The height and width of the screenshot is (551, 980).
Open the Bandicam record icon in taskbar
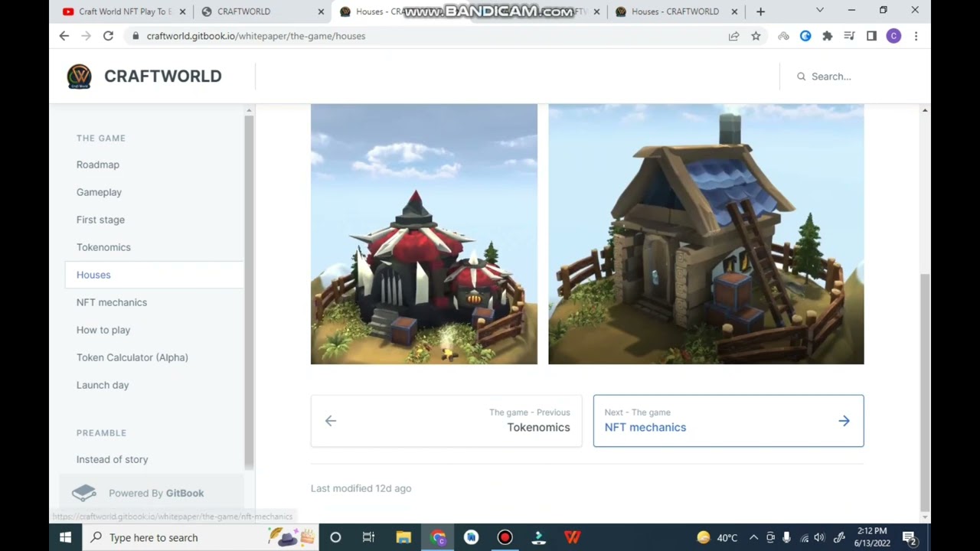tap(505, 537)
